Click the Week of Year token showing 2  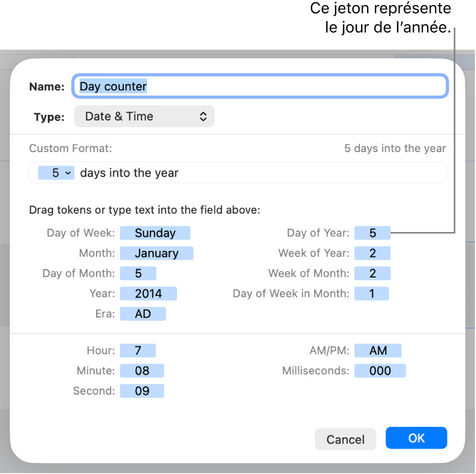point(372,253)
